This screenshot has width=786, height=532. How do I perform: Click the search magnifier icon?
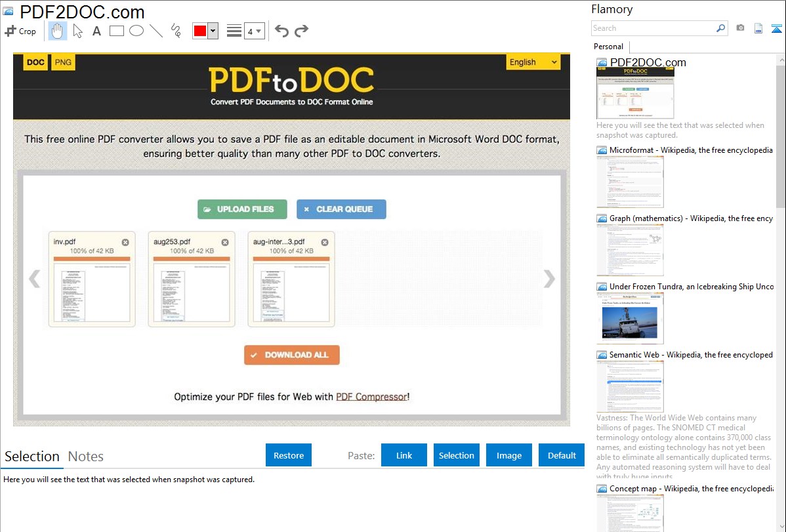coord(721,28)
